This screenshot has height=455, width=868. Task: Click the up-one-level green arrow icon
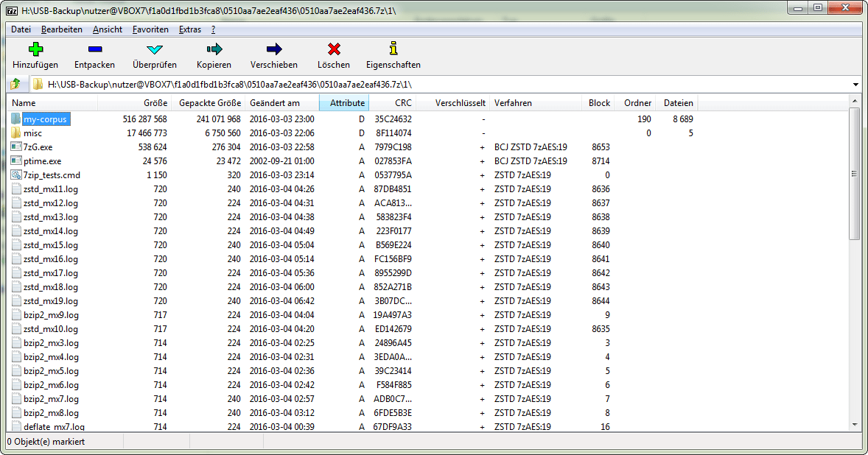pos(13,84)
